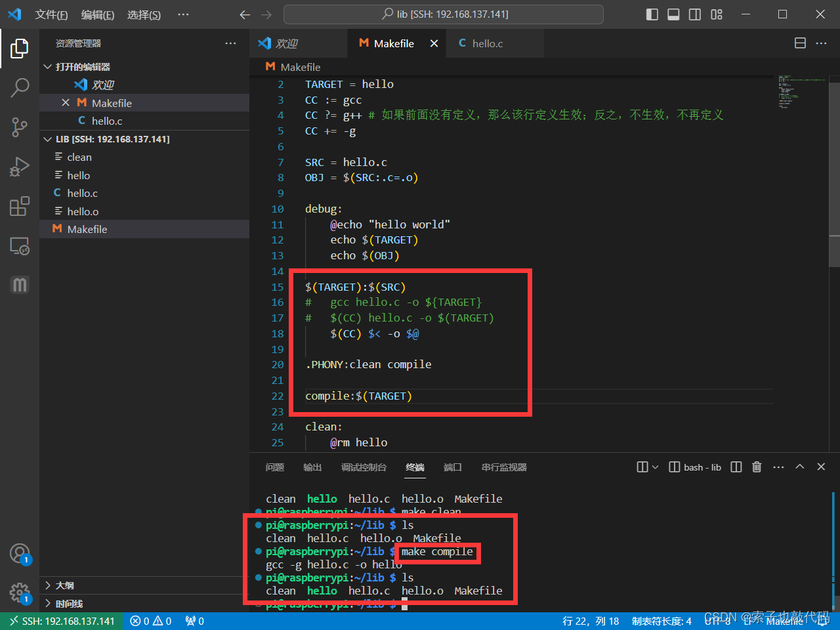This screenshot has height=630, width=840.
Task: Switch to the Serial Monitor panel tab
Action: [504, 467]
